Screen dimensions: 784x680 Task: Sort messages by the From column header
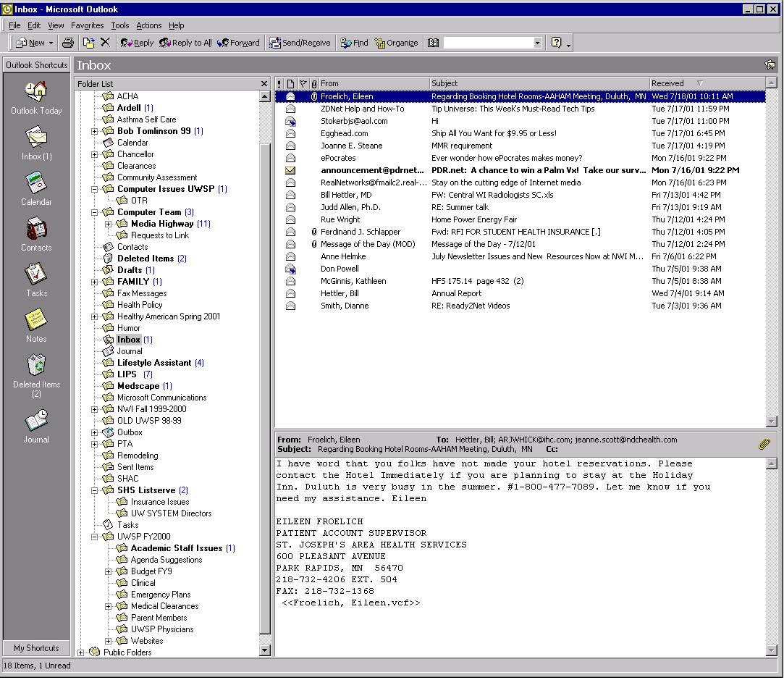pos(374,83)
